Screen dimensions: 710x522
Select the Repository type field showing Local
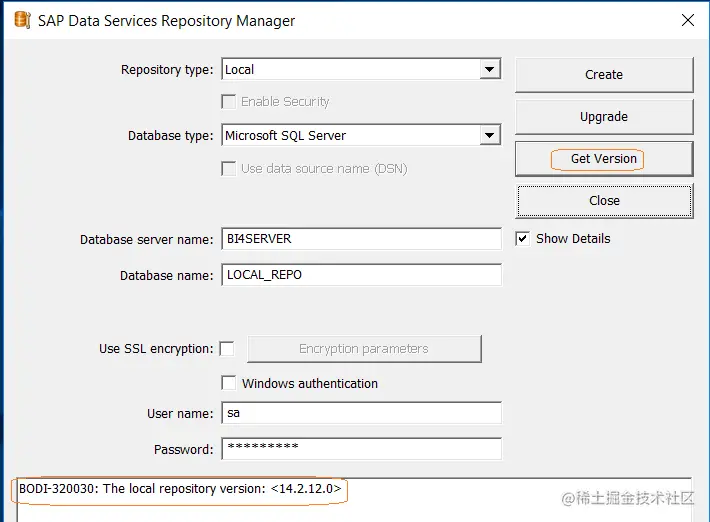coord(361,69)
